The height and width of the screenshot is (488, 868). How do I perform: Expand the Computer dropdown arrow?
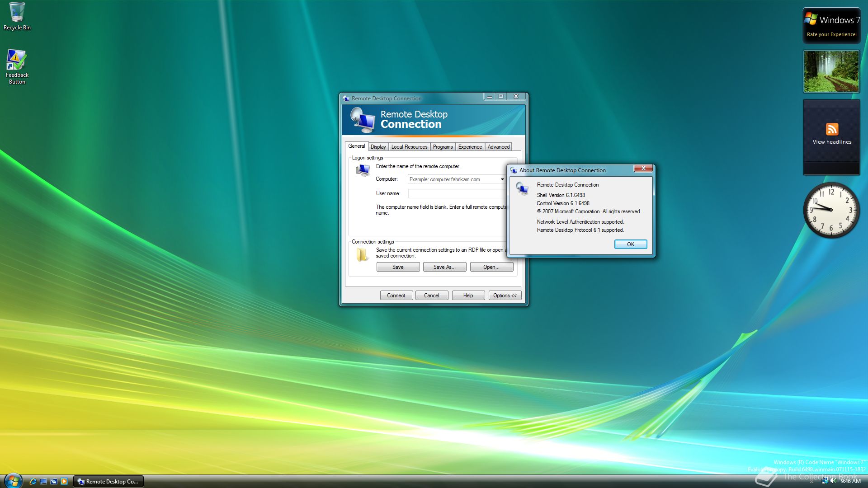(x=502, y=179)
